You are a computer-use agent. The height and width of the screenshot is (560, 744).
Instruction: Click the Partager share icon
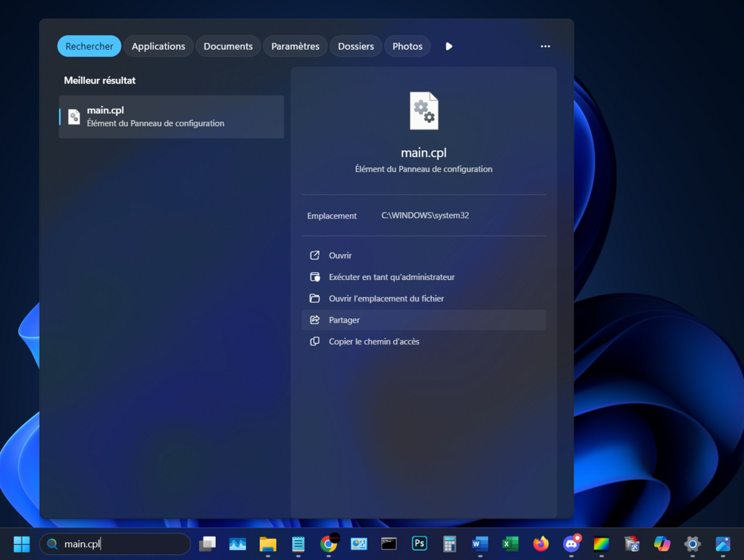(315, 320)
